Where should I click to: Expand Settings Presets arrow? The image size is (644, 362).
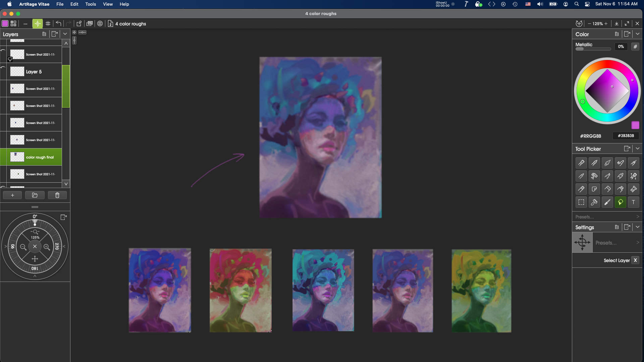pos(638,242)
